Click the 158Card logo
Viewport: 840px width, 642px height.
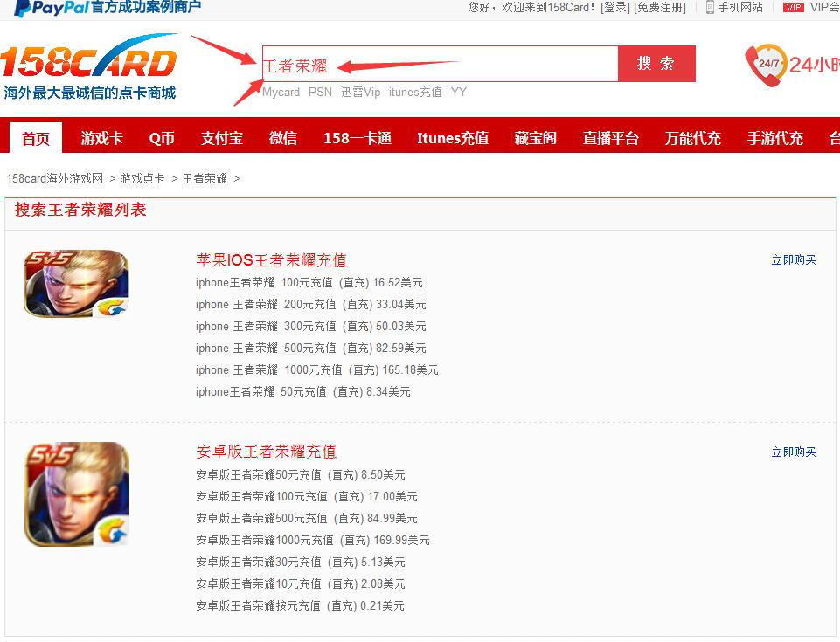click(x=88, y=66)
